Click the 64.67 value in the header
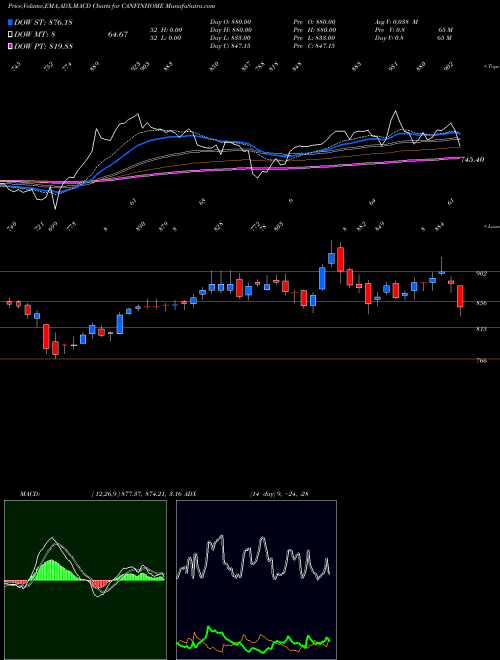The image size is (500, 660). 118,35
